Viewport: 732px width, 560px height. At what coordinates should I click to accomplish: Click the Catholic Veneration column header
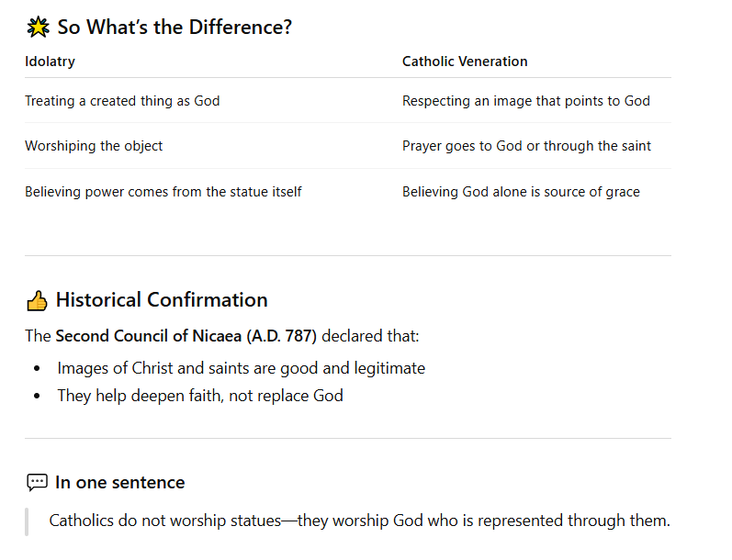tap(465, 62)
